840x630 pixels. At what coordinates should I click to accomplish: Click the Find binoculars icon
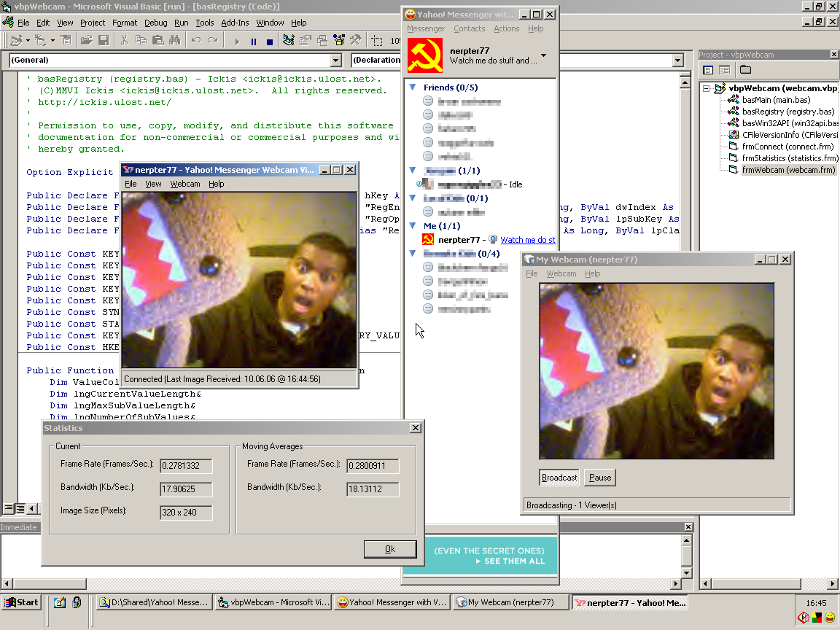pyautogui.click(x=175, y=40)
